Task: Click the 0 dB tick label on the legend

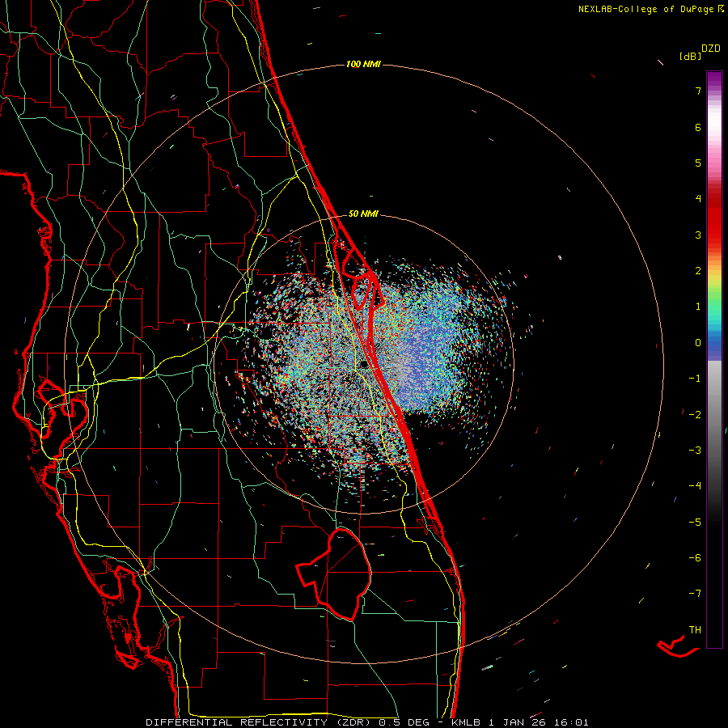Action: [x=698, y=343]
